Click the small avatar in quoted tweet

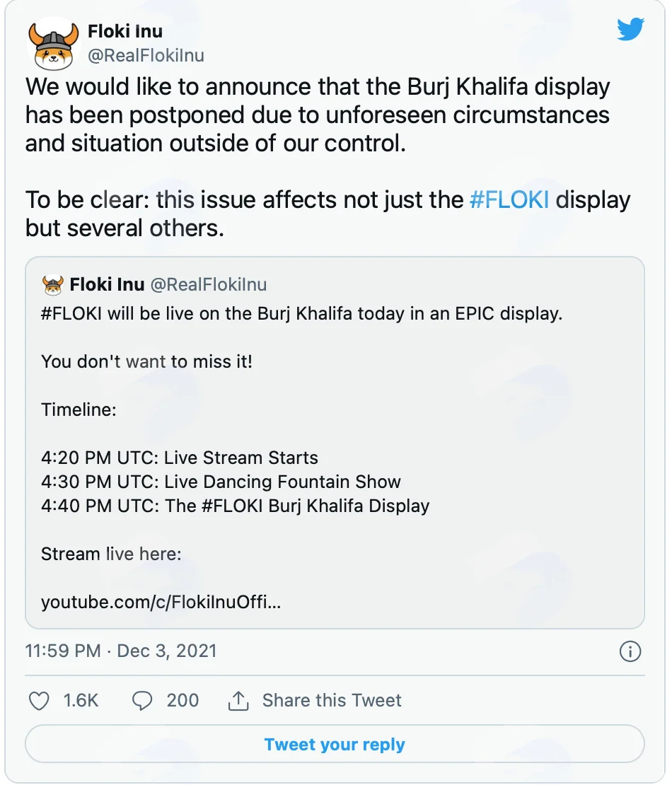click(52, 285)
